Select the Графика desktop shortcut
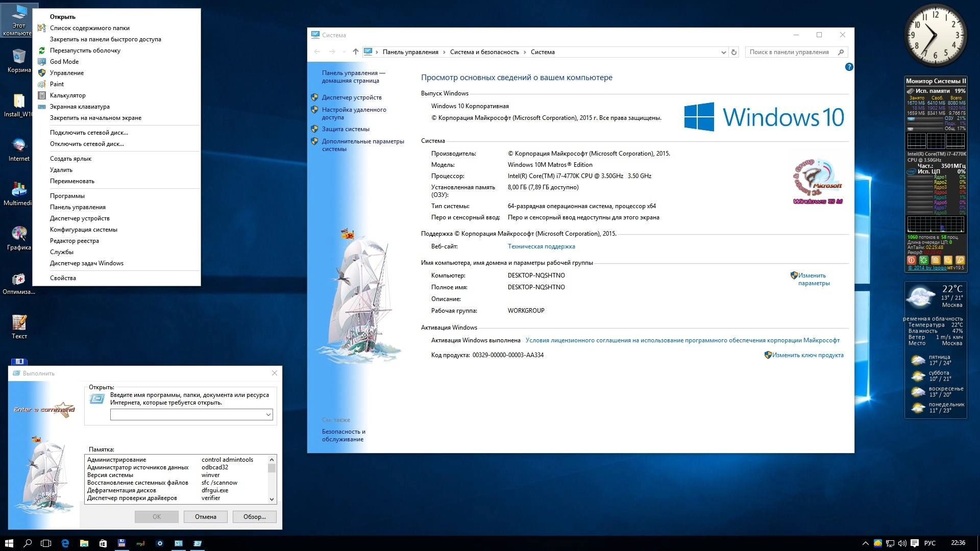980x551 pixels. tap(19, 238)
